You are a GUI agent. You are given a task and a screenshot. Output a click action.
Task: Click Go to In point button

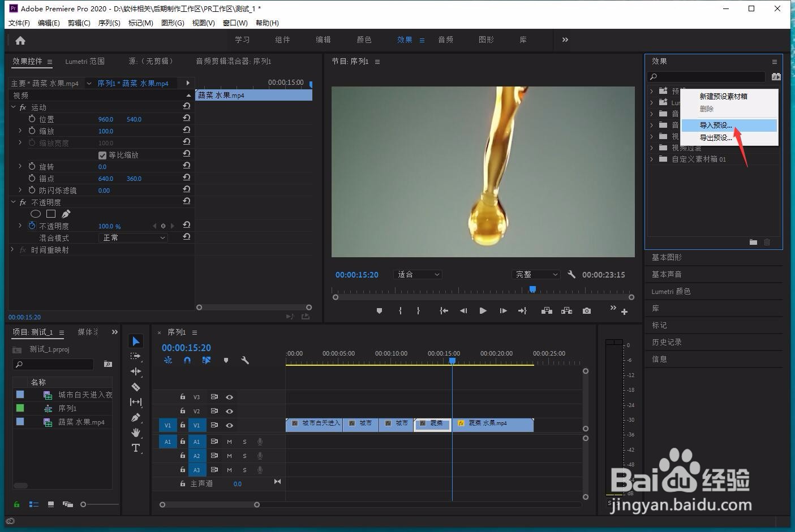coord(444,310)
